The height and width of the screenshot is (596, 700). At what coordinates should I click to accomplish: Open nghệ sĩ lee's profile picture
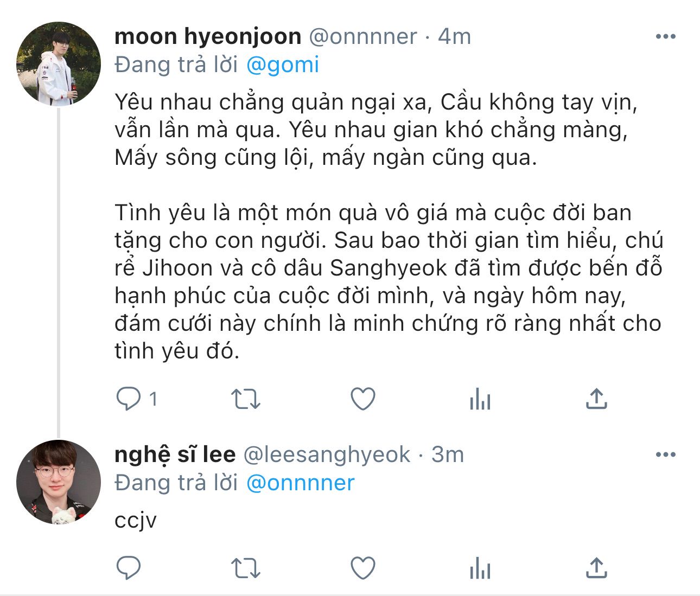59,482
